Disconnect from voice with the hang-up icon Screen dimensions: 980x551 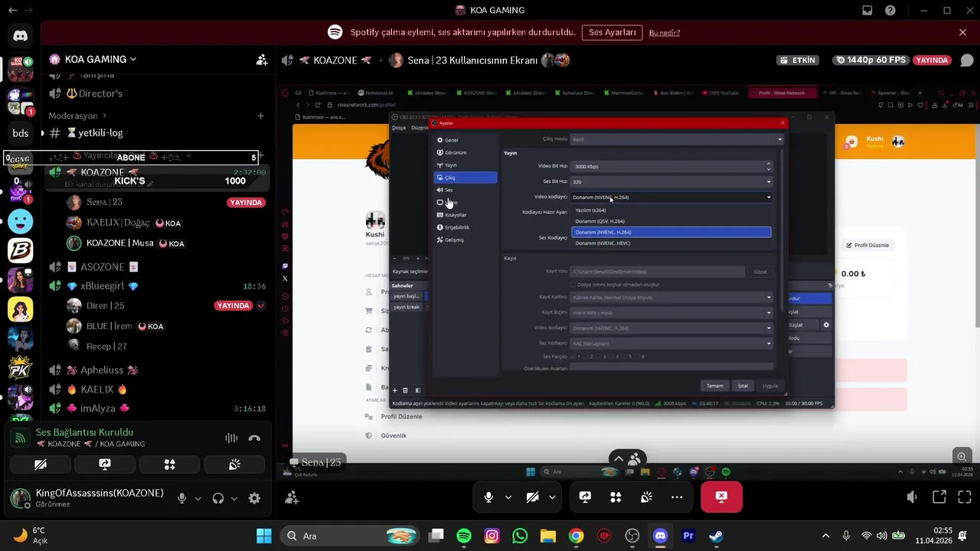254,438
